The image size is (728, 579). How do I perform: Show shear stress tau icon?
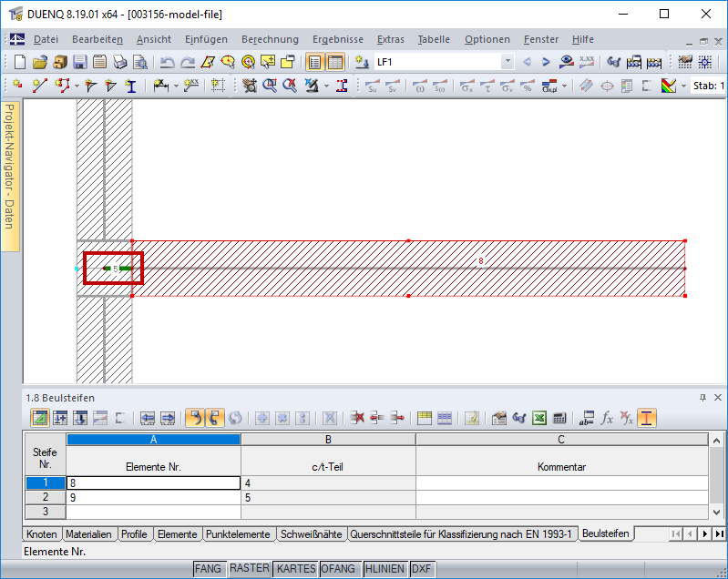487,86
